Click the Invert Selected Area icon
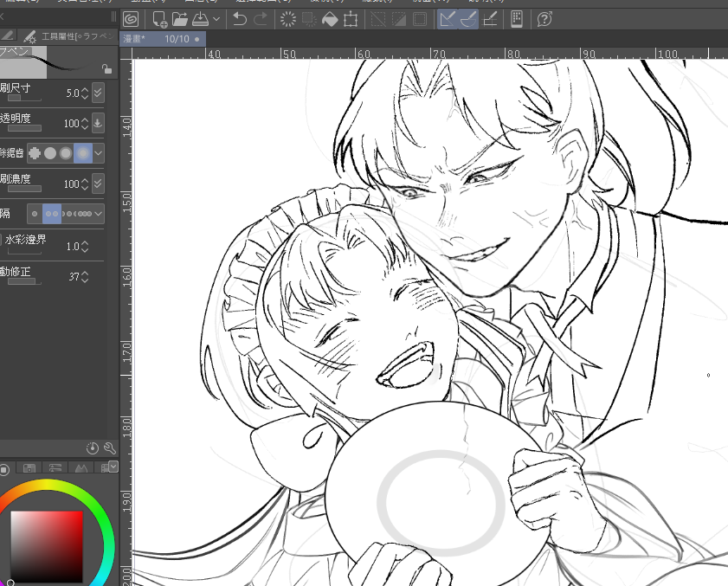728x586 pixels. tap(399, 20)
